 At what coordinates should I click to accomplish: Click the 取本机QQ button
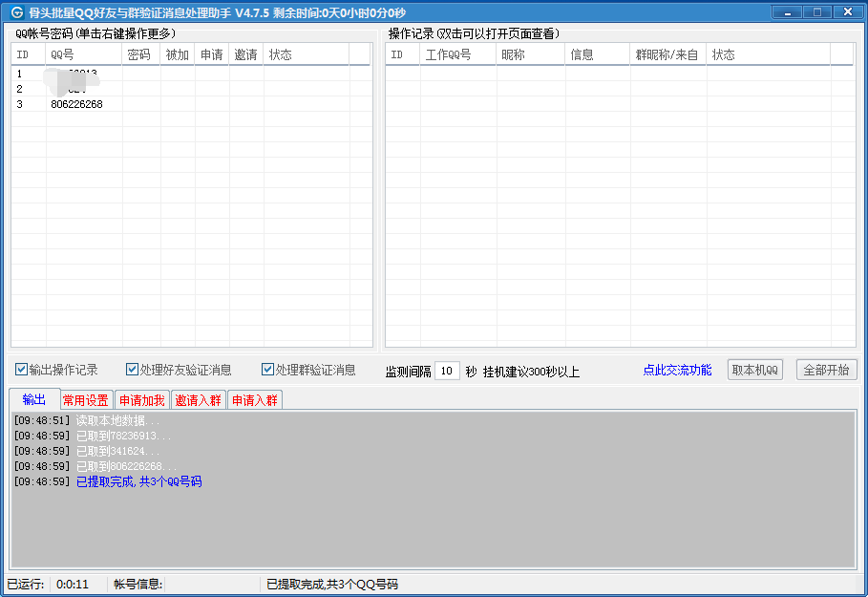tap(755, 370)
